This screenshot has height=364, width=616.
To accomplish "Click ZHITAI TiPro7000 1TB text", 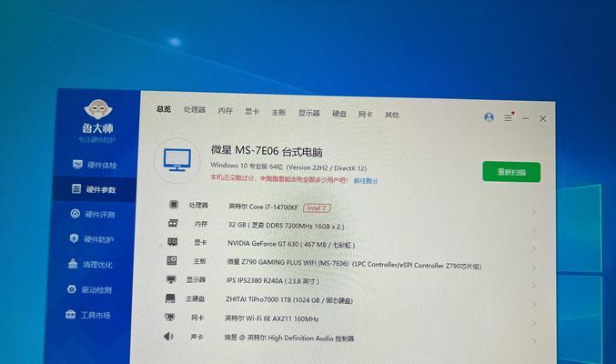I will (288, 299).
